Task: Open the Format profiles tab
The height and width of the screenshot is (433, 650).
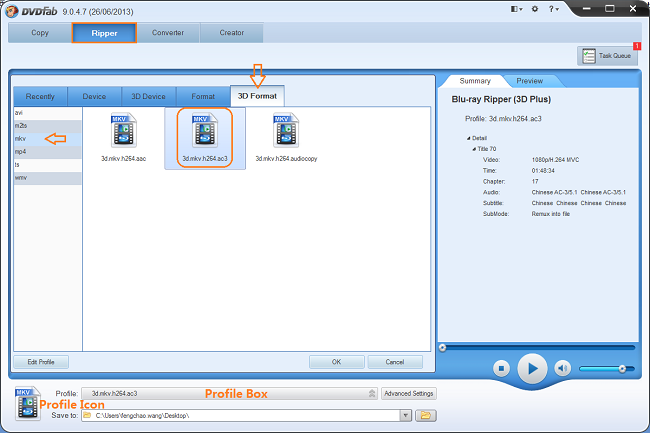Action: click(x=203, y=97)
